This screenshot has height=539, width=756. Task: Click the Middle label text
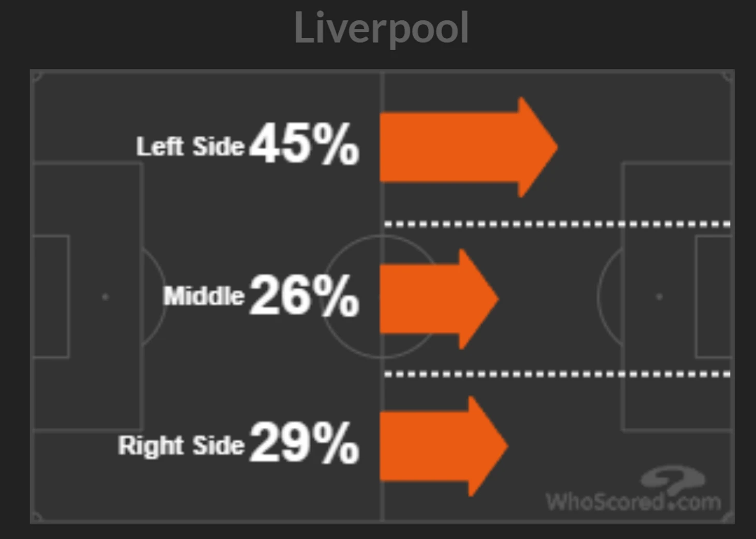(x=204, y=296)
